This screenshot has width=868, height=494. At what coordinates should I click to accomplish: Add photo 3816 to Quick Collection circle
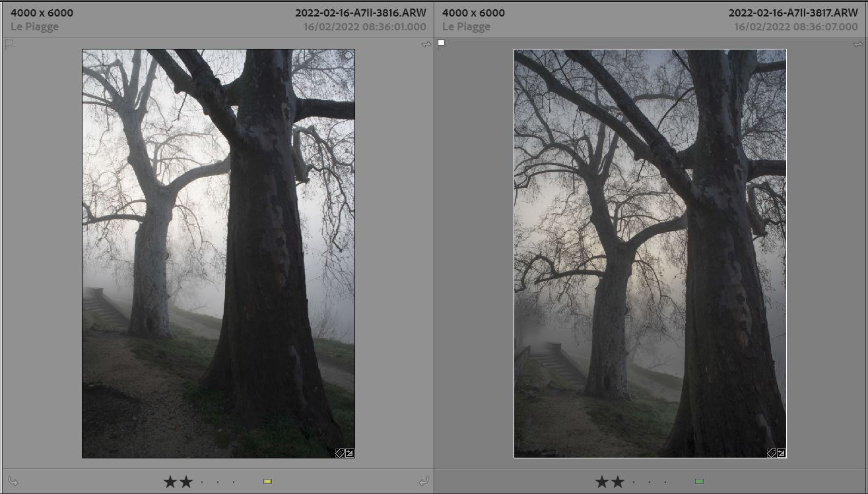coord(349,56)
